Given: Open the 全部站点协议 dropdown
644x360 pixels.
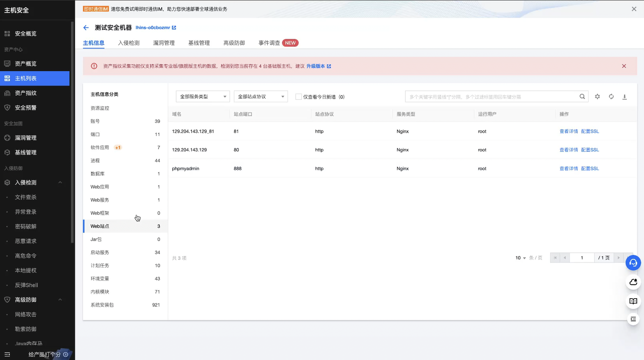Looking at the screenshot, I should 261,97.
